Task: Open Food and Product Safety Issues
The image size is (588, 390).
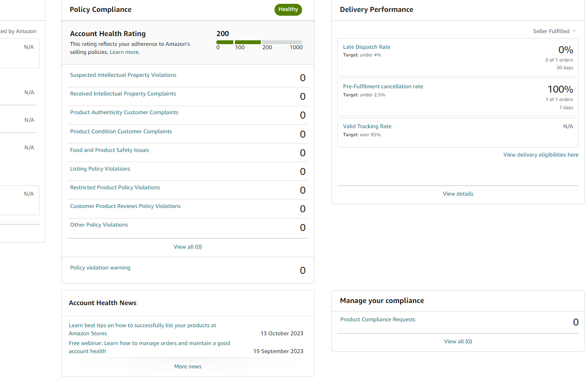Action: [x=110, y=150]
